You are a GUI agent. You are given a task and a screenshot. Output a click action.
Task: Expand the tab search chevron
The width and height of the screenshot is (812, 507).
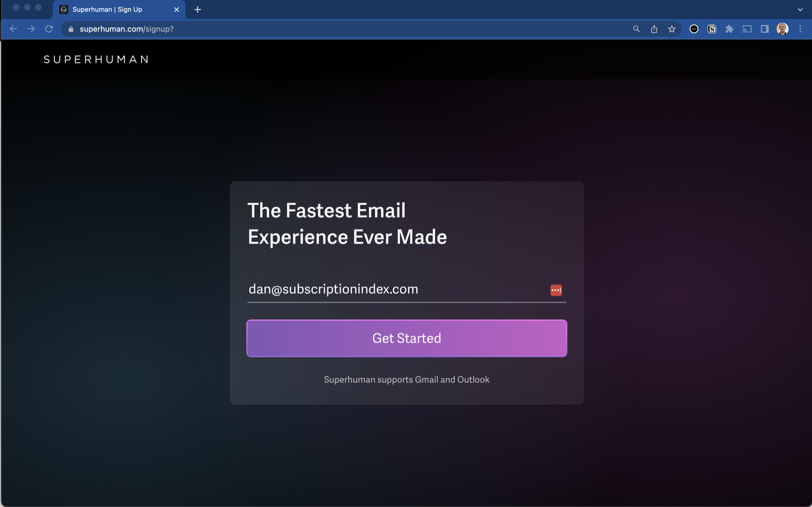(800, 10)
